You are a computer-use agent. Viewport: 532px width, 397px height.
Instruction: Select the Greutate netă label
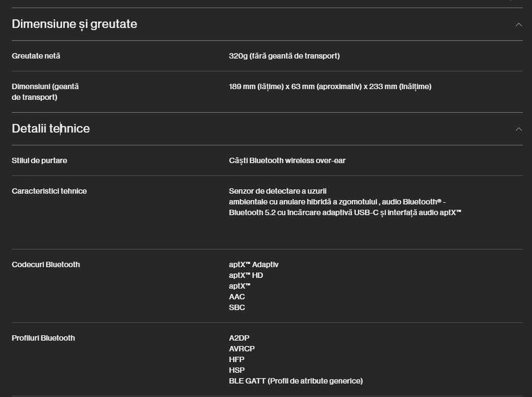36,56
